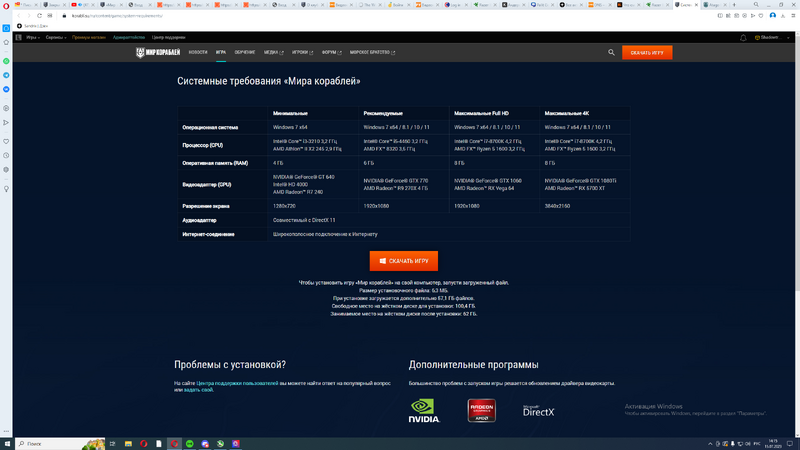
Task: Open the WhatsApp icon in the Opera sidebar
Action: pyautogui.click(x=6, y=61)
